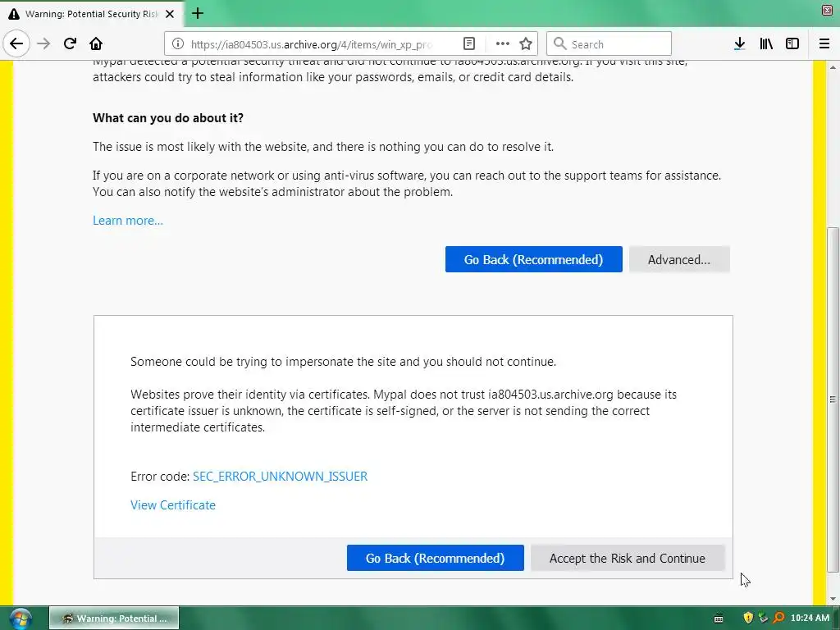Open the 10:24 AM taskbar clock

click(x=810, y=619)
